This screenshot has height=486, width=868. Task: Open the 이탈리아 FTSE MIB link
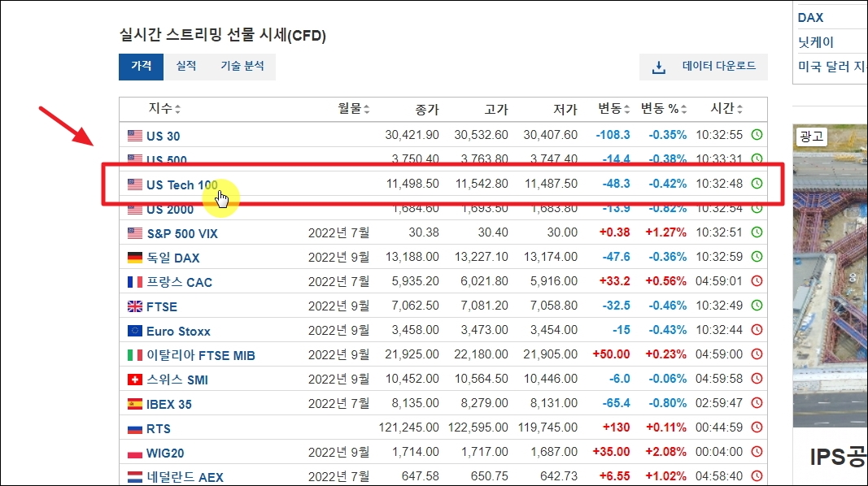pyautogui.click(x=201, y=355)
